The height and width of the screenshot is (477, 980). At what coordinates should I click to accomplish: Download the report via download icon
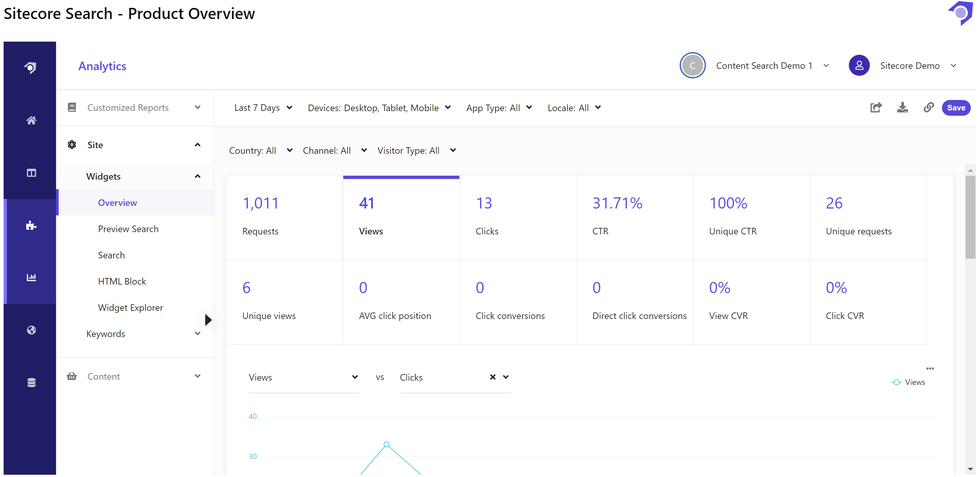point(902,108)
